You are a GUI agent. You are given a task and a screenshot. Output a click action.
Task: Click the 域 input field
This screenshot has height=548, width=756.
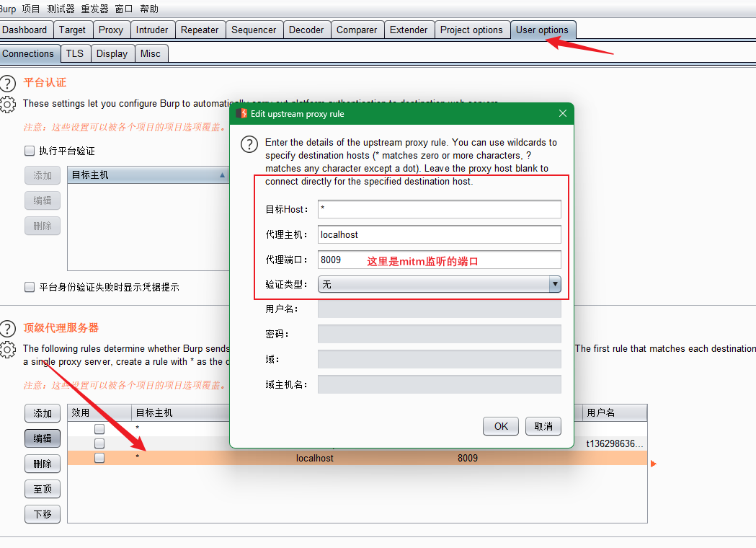[x=439, y=359]
